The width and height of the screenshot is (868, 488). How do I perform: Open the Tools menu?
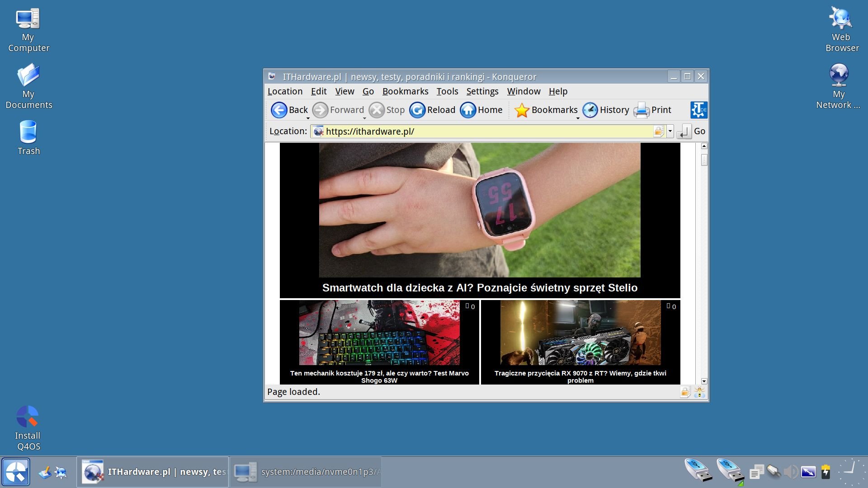point(447,91)
